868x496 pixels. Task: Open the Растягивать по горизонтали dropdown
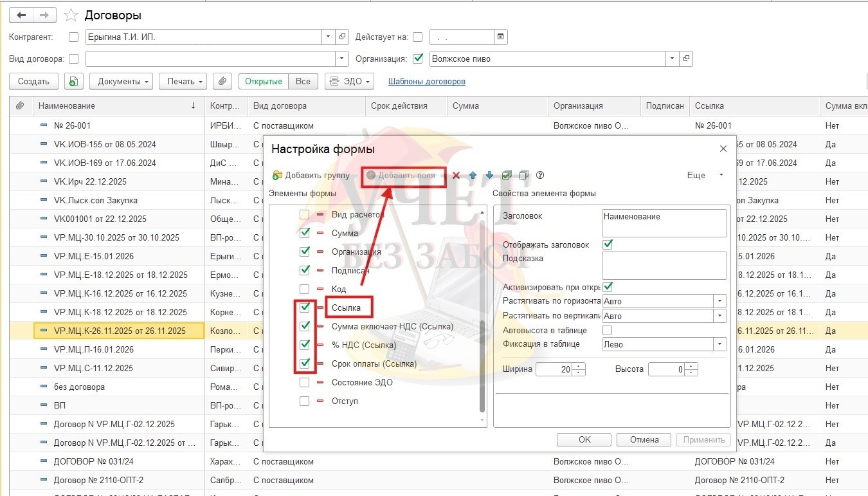tap(719, 301)
